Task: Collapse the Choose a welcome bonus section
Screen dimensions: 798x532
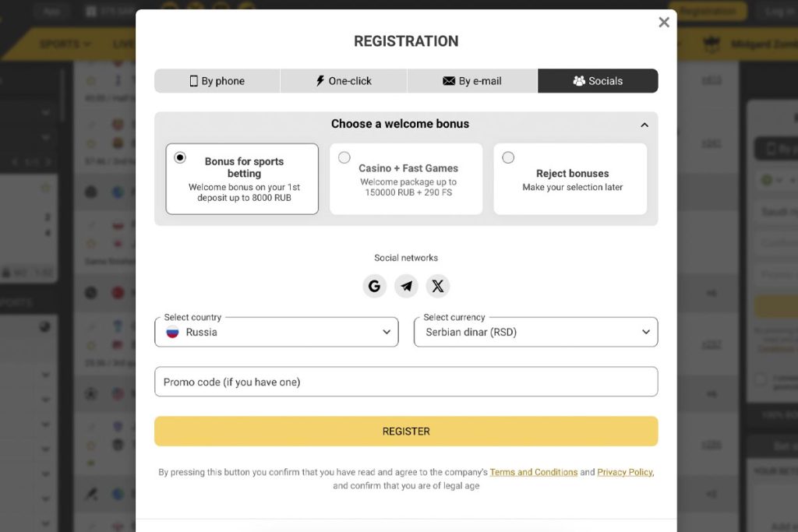Action: 644,125
